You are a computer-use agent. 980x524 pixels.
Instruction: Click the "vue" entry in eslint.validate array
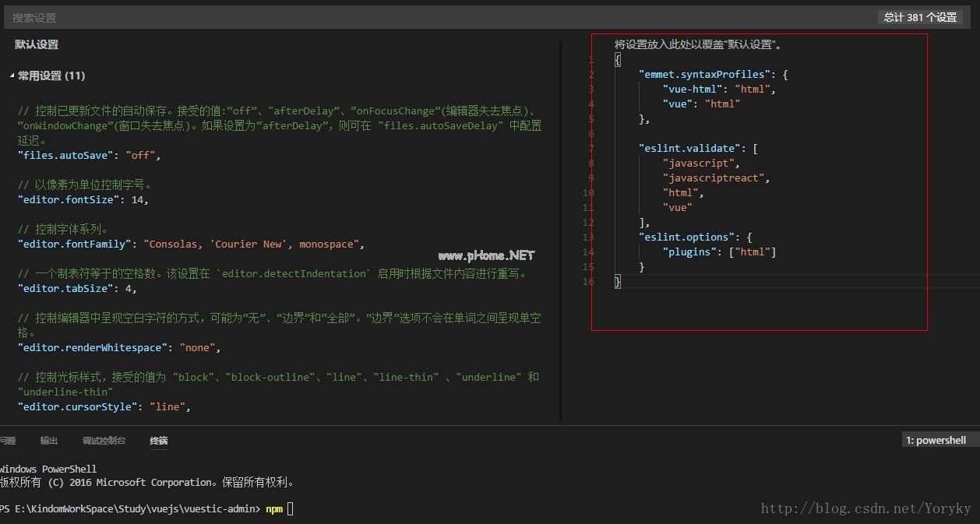pos(678,207)
